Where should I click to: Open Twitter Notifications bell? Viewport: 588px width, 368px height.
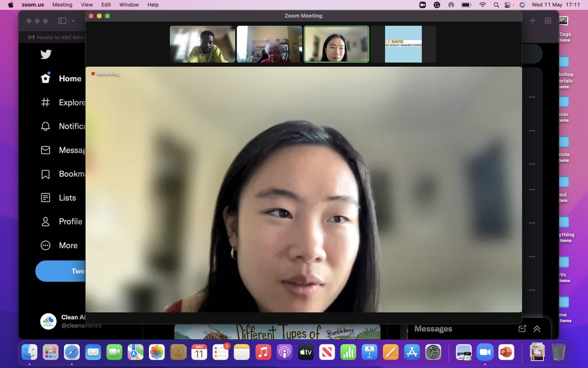pos(46,126)
